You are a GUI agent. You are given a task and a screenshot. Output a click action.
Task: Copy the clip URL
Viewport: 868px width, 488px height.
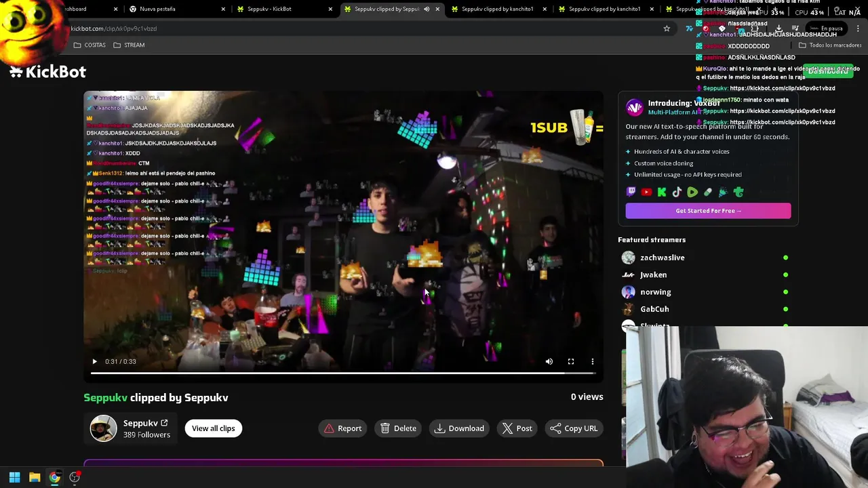click(574, 428)
